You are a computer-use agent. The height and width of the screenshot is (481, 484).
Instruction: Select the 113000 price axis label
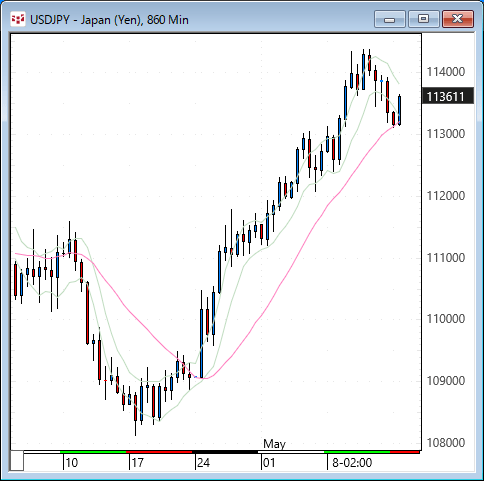click(445, 134)
